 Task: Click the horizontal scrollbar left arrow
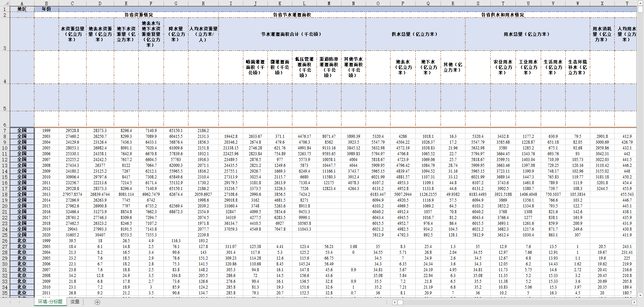[395, 302]
